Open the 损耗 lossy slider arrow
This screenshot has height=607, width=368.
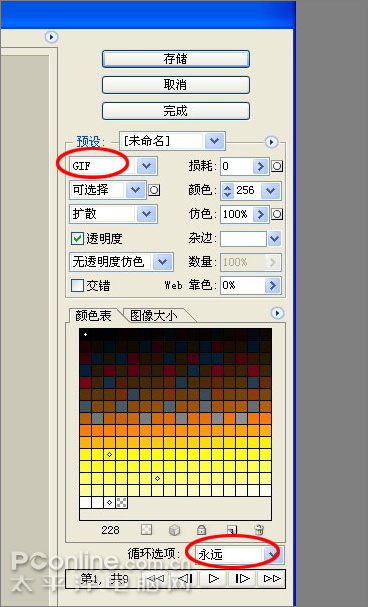coord(261,166)
